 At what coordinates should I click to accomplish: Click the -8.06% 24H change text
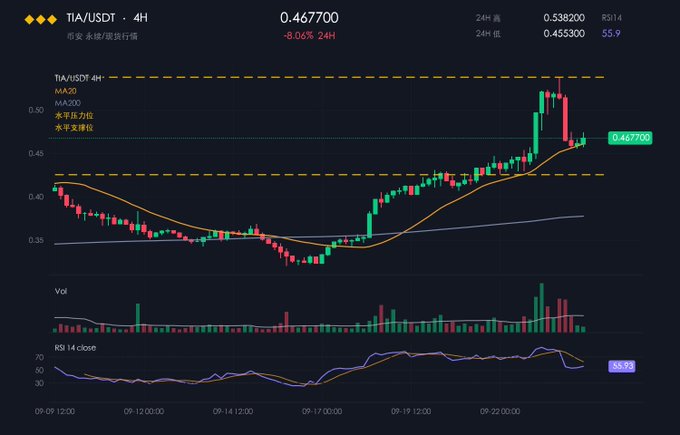[309, 36]
